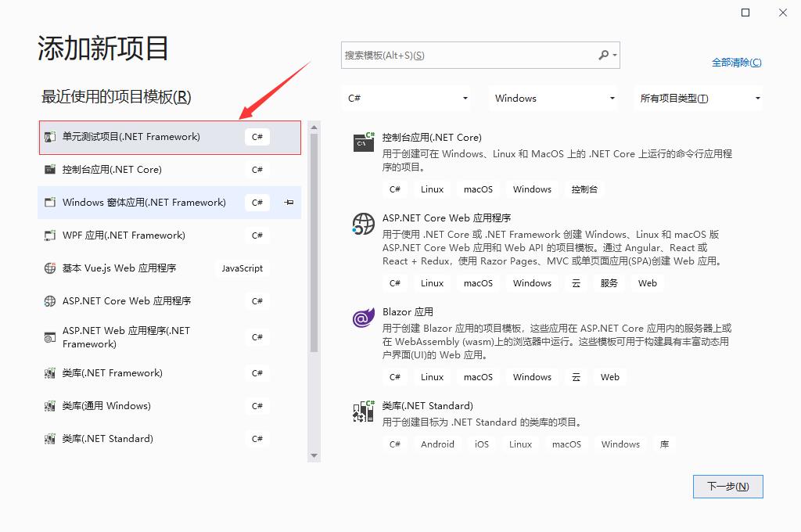The width and height of the screenshot is (801, 532).
Task: Select 类库(.NET Standard) in recent list
Action: [x=170, y=439]
